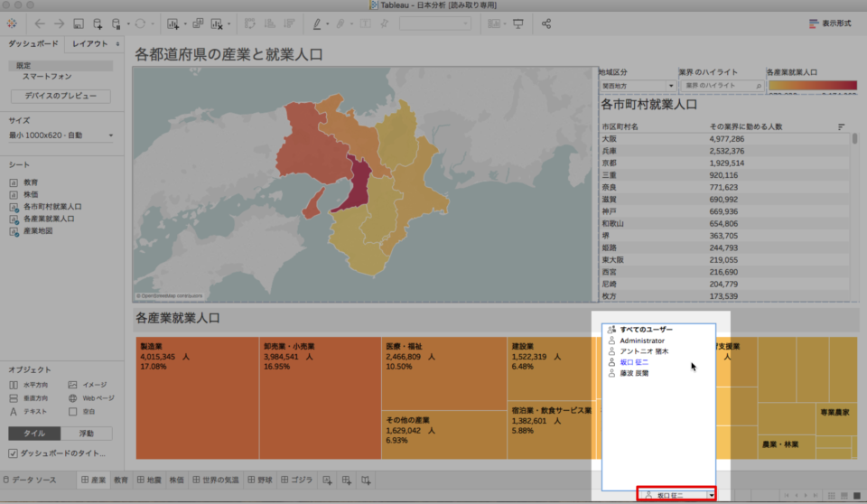Viewport: 867px width, 504px height.
Task: Click the presentation mode icon
Action: (518, 23)
